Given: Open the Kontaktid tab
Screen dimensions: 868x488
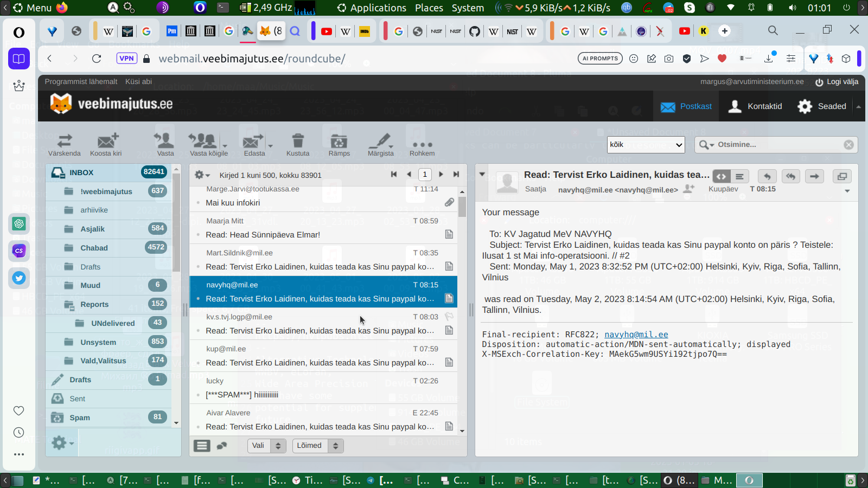Looking at the screenshot, I should click(757, 106).
